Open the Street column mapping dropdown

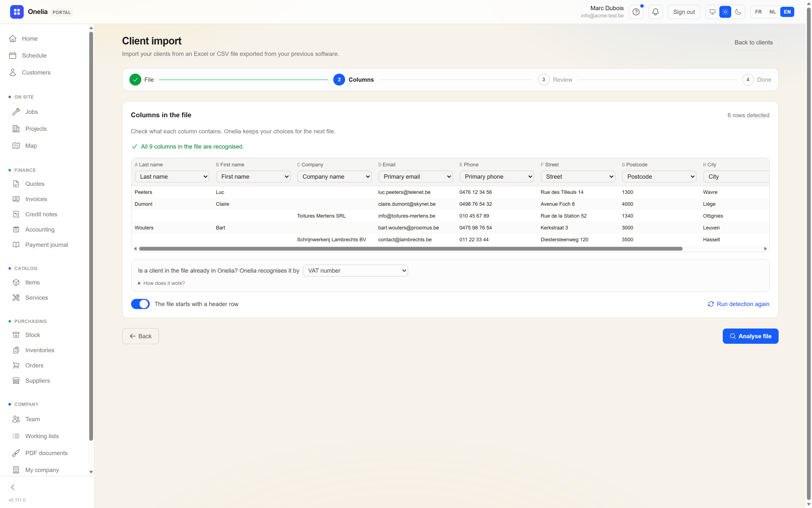578,177
